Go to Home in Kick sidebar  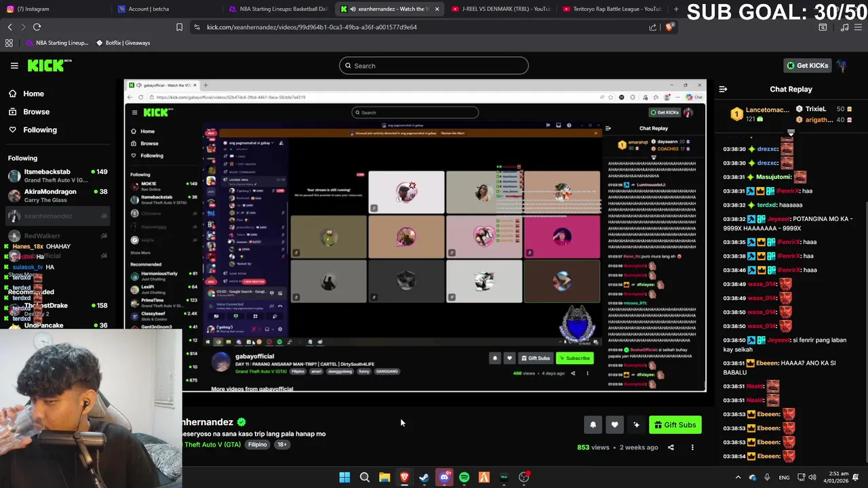(33, 94)
